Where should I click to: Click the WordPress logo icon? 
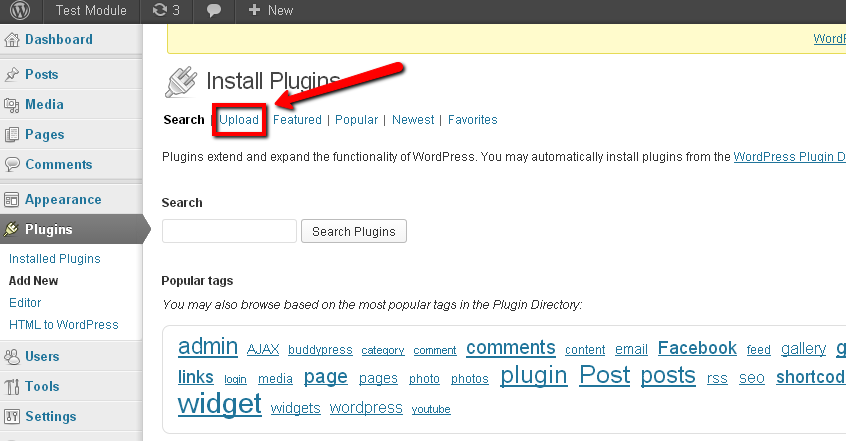pyautogui.click(x=20, y=10)
